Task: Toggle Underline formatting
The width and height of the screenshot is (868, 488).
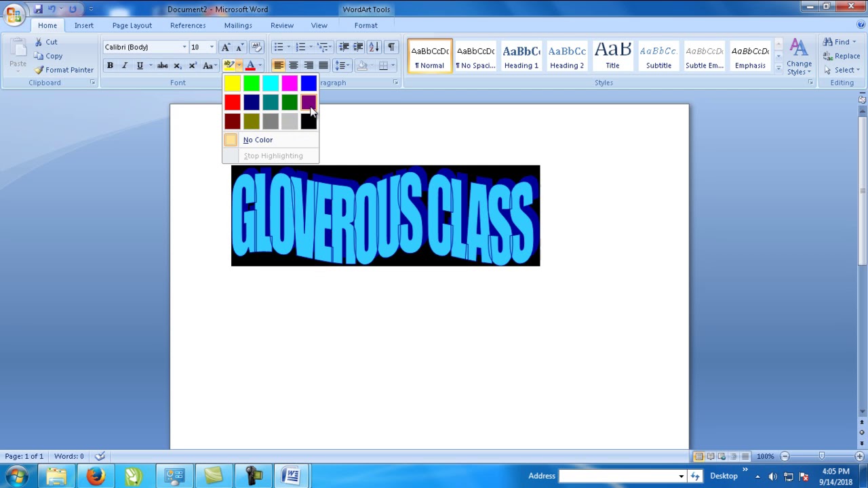Action: click(140, 66)
